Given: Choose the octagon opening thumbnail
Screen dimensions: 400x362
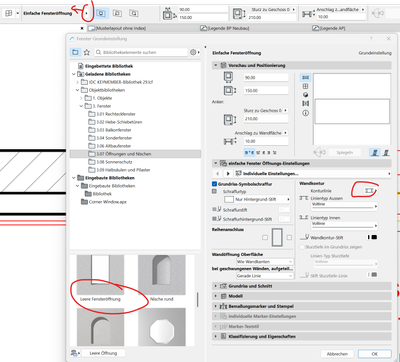Looking at the screenshot, I should click(162, 327).
